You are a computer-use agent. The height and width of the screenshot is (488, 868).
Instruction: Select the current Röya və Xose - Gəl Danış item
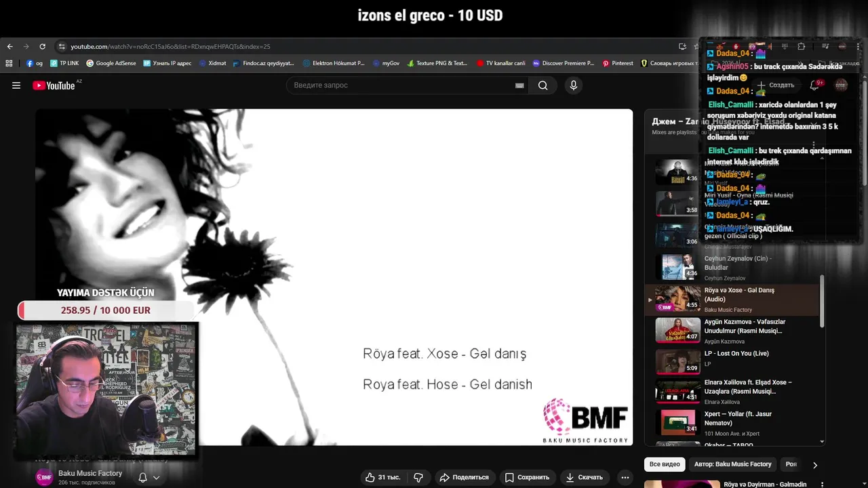pos(736,299)
